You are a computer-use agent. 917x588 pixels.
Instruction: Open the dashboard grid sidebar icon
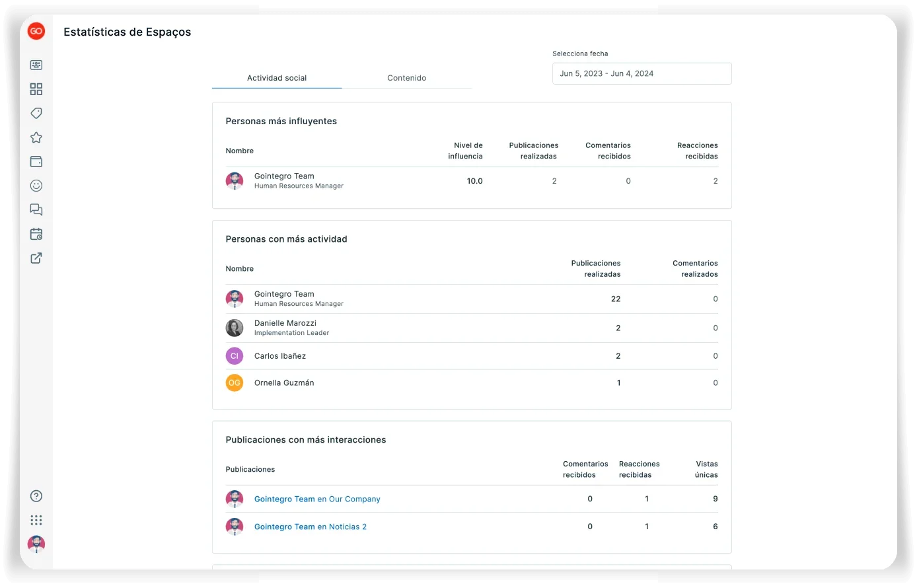click(36, 89)
